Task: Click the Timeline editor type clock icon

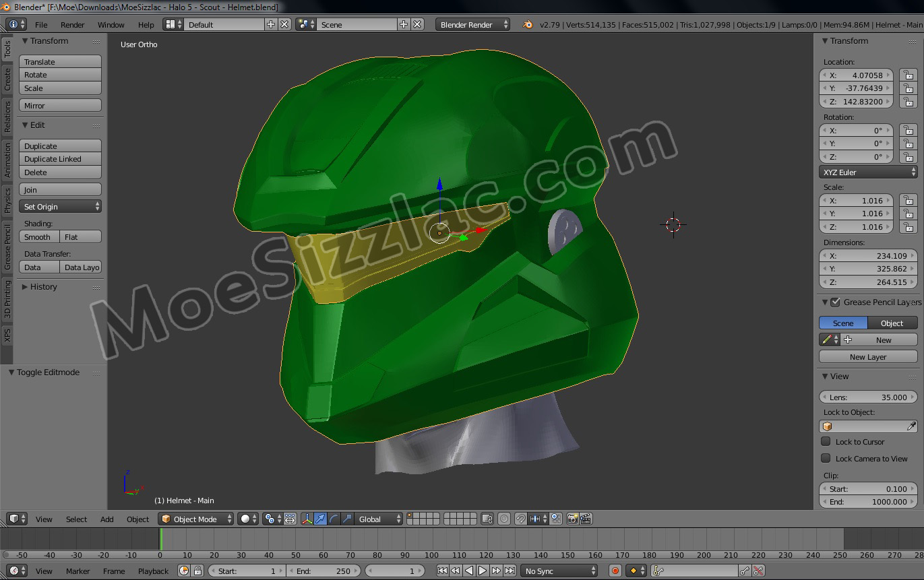Action: [17, 571]
